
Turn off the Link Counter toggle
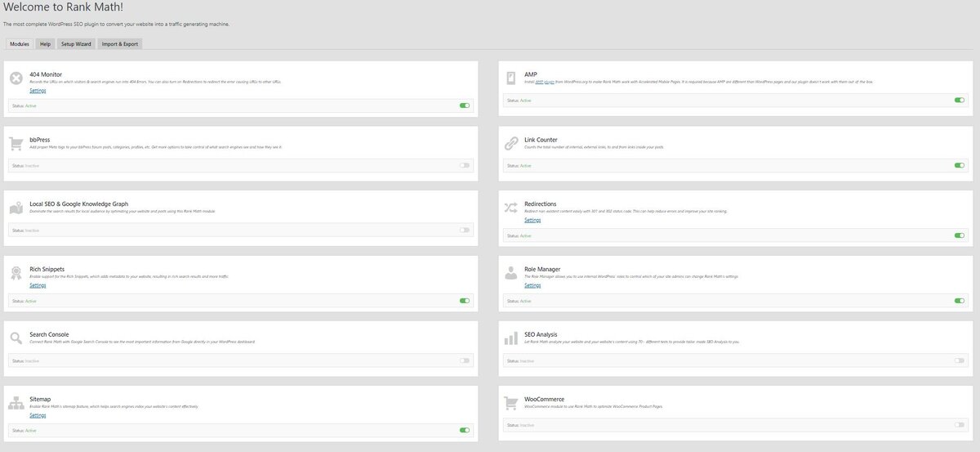tap(960, 165)
